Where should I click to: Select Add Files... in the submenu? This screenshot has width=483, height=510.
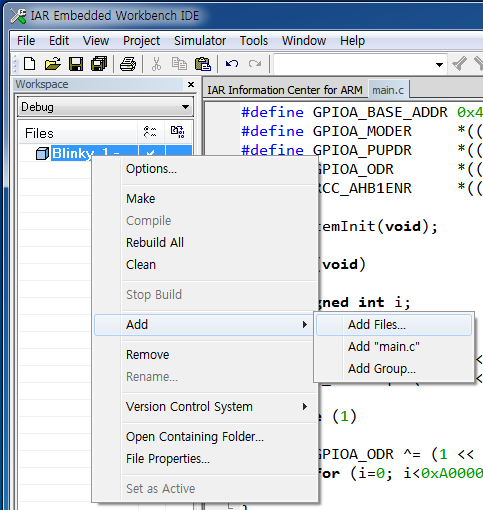click(394, 325)
